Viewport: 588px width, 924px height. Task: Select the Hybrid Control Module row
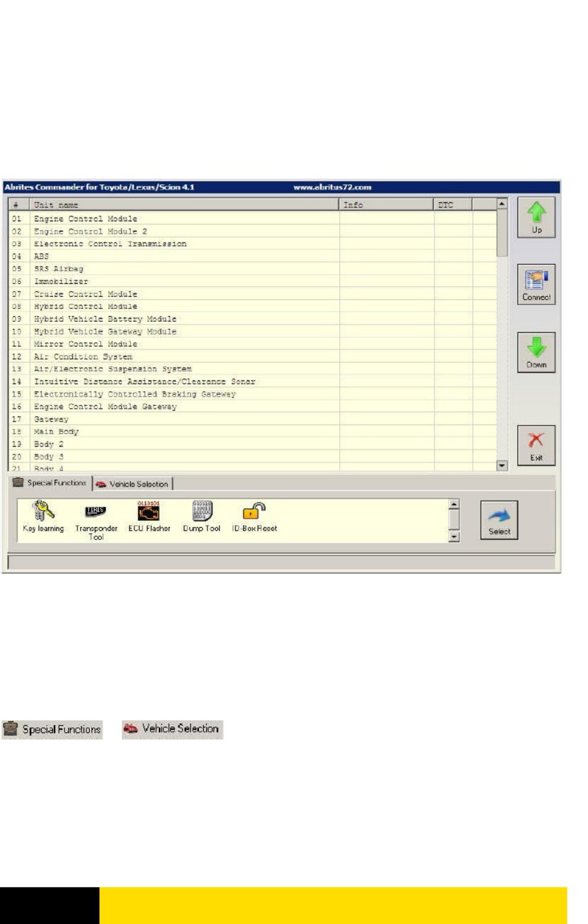click(253, 306)
